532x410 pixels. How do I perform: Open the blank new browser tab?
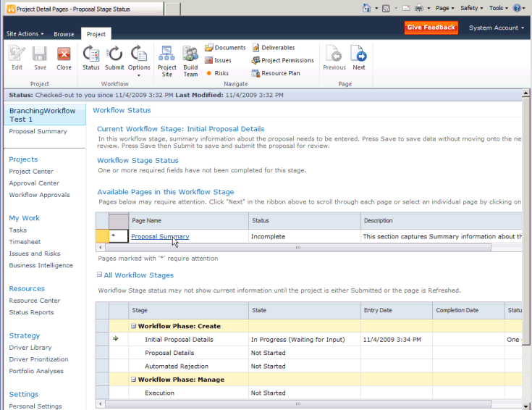pos(172,9)
